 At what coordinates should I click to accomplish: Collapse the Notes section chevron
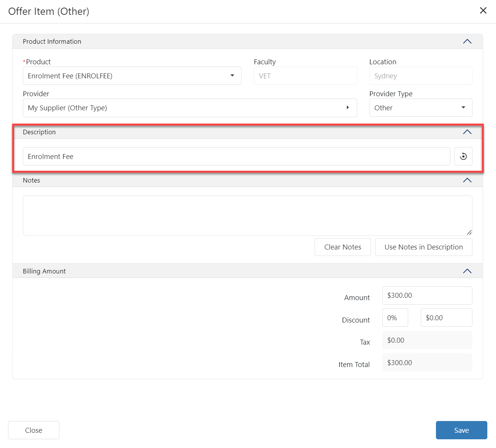point(467,180)
